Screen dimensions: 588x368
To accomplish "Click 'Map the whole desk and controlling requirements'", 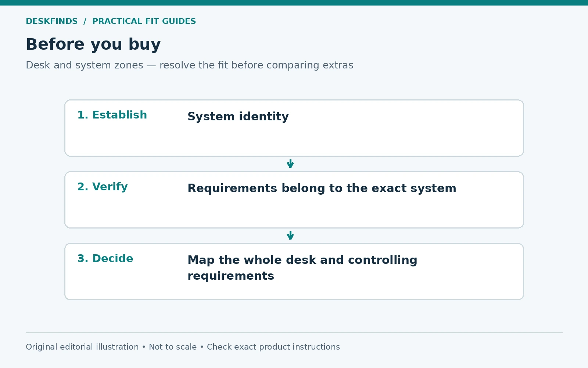I will pyautogui.click(x=302, y=268).
